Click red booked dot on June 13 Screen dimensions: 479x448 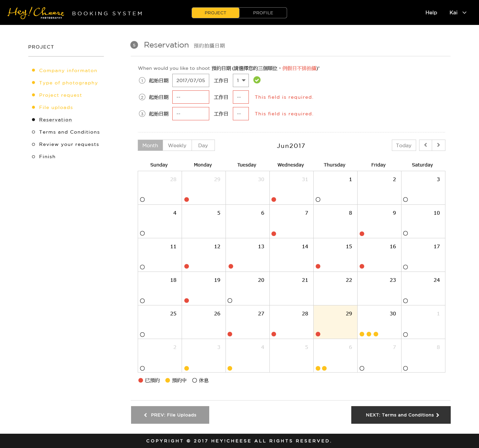231,266
